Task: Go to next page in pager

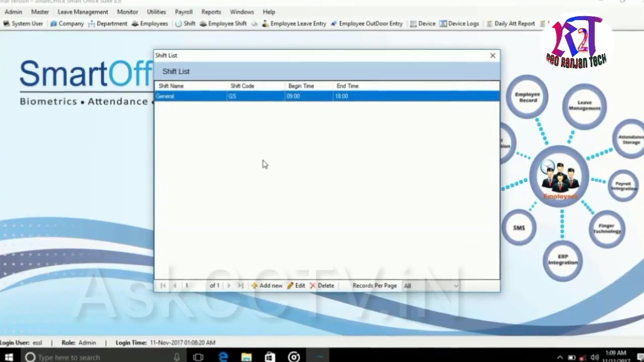Action: [229, 286]
